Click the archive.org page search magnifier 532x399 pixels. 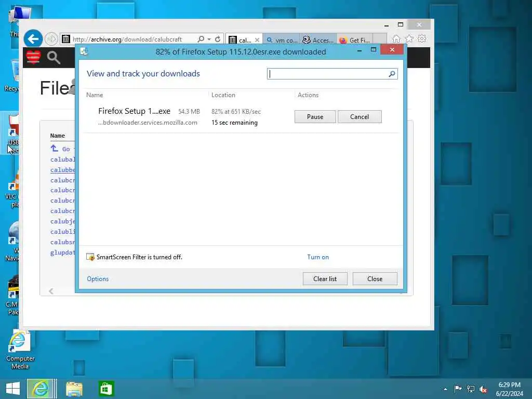coord(54,58)
